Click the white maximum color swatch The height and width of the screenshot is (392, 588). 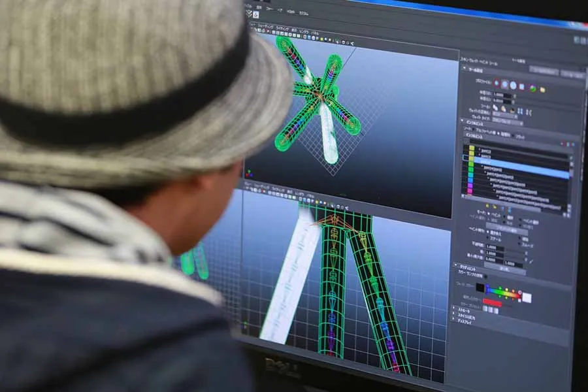coord(526,297)
